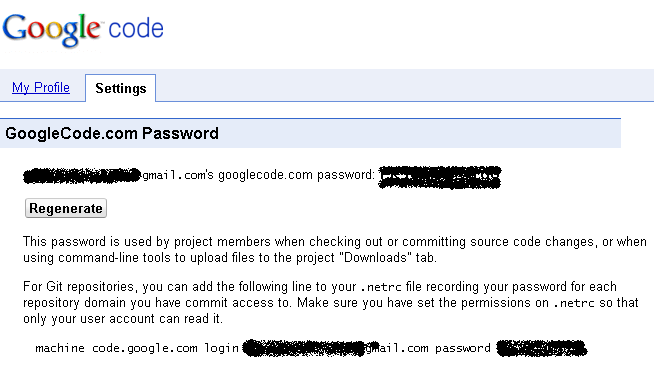This screenshot has height=374, width=654.
Task: Click the blacked-out googlecode.com password value
Action: (440, 177)
